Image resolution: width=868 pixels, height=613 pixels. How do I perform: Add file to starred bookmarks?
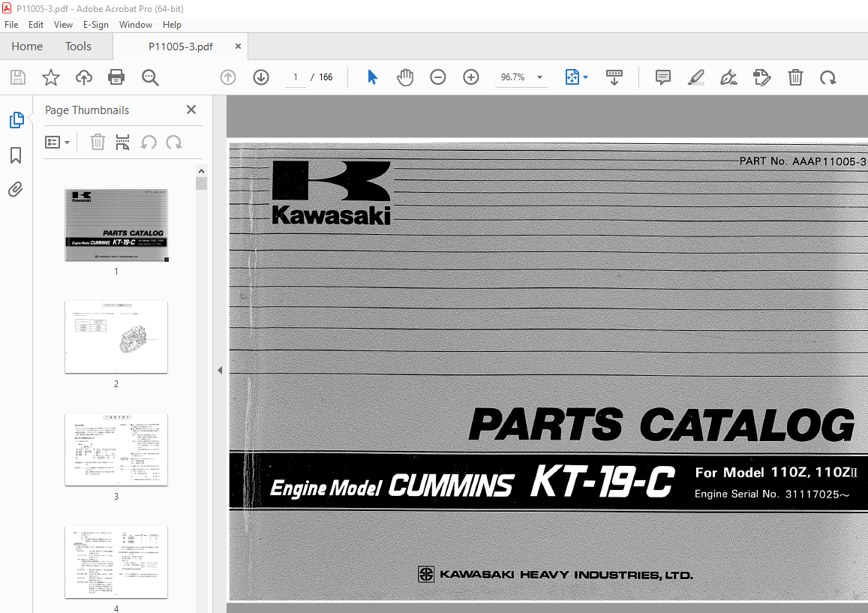51,77
